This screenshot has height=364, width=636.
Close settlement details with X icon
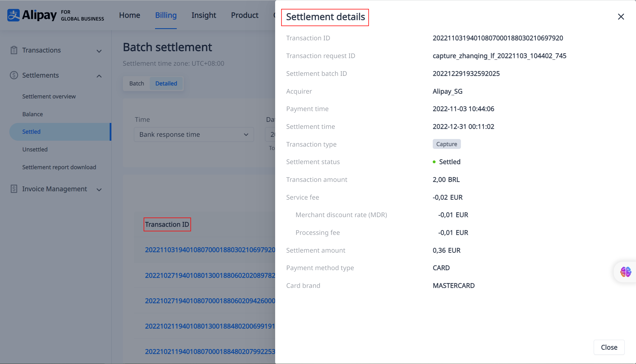[x=621, y=17]
